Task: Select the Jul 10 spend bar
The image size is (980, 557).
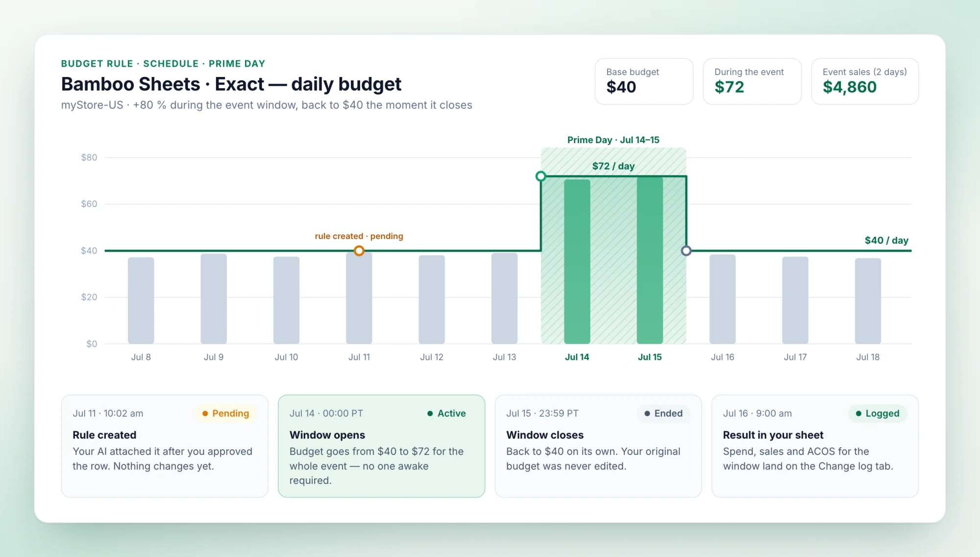Action: [x=286, y=300]
